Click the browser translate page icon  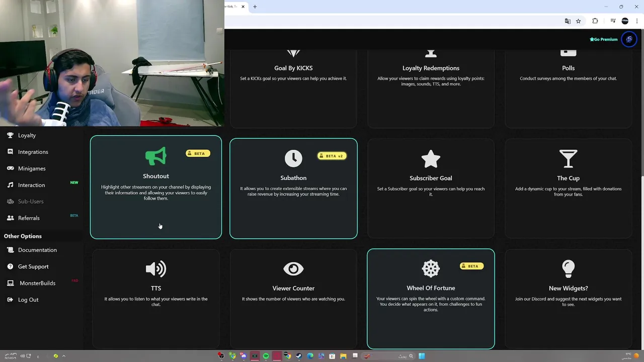[568, 21]
